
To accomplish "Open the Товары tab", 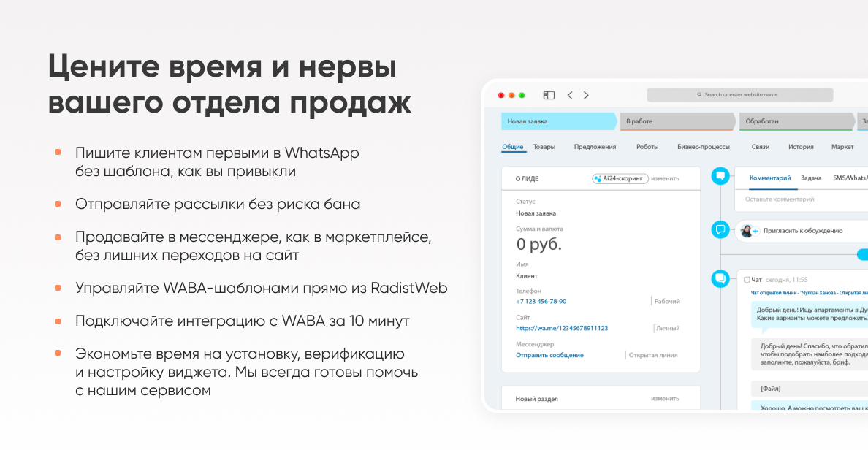I will (544, 147).
